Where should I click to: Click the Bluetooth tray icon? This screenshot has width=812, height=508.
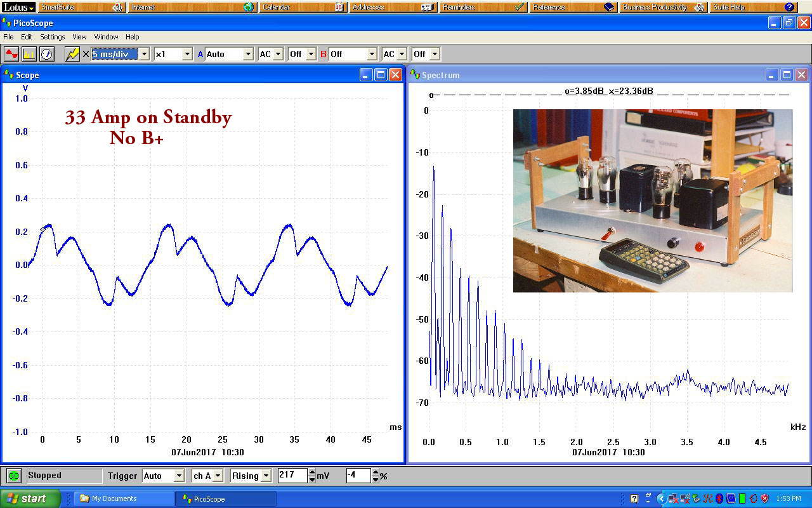(720, 498)
